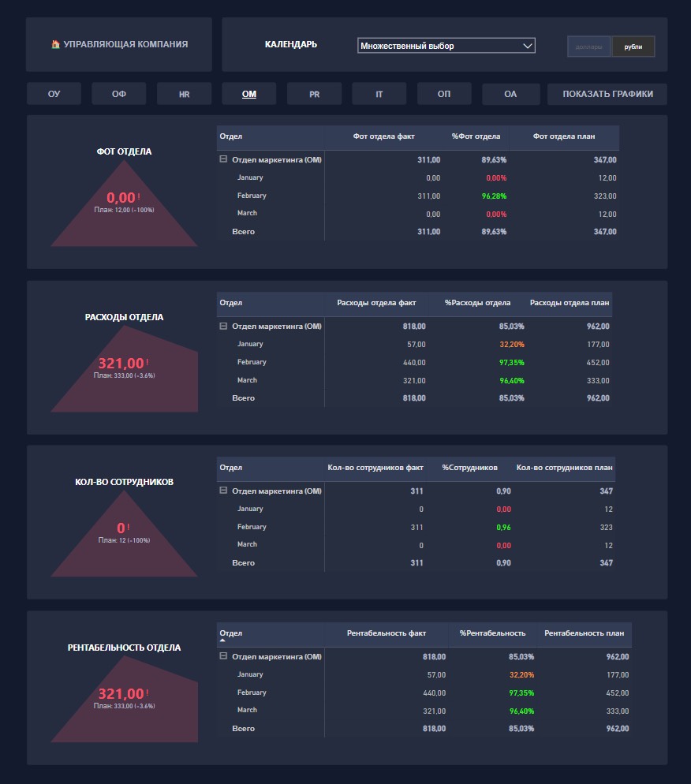Click the house icon beside Управляющая компания
Viewport: 691px width, 784px height.
click(55, 45)
